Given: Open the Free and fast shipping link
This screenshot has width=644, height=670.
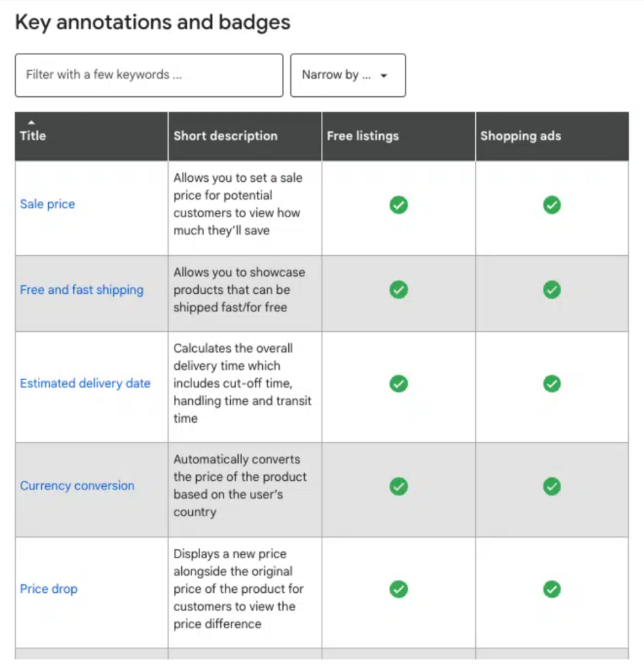Looking at the screenshot, I should pyautogui.click(x=82, y=290).
